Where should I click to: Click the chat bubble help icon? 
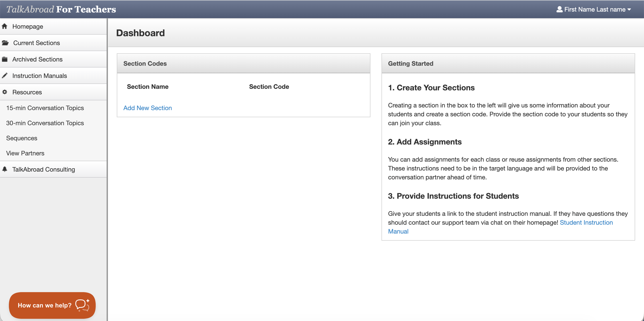(x=82, y=305)
